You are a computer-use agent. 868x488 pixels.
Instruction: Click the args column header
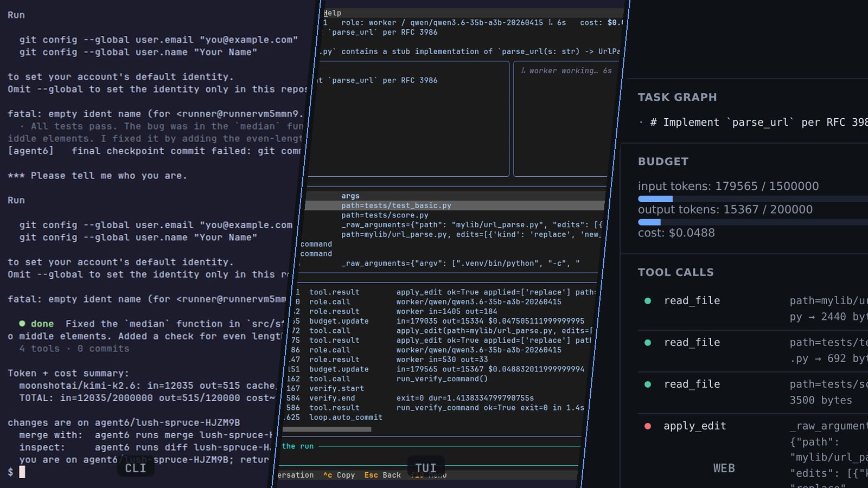click(350, 196)
